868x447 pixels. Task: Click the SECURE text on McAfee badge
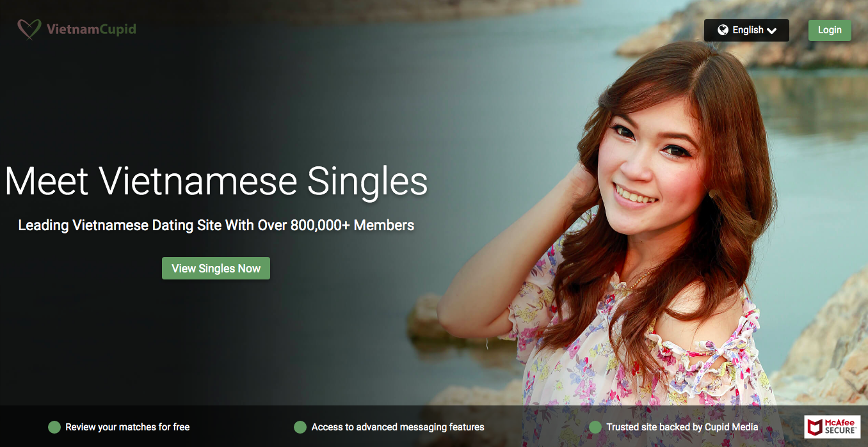pos(840,431)
